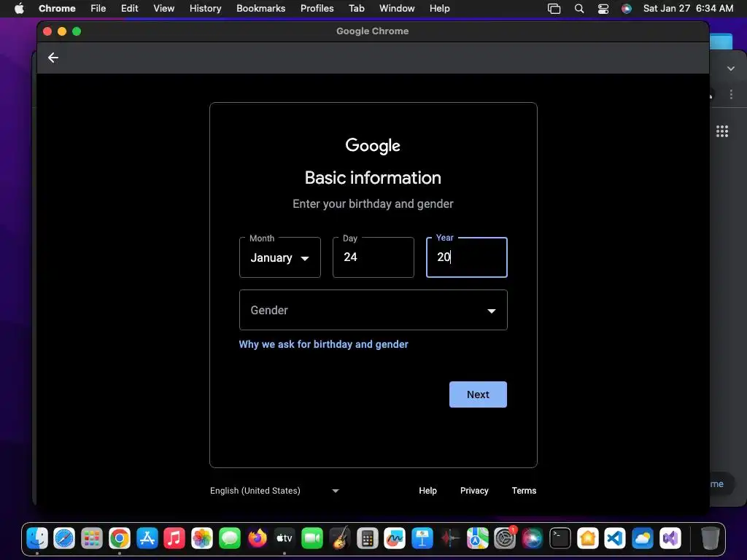Open FaceTime from the dock
747x560 pixels.
pos(312,539)
